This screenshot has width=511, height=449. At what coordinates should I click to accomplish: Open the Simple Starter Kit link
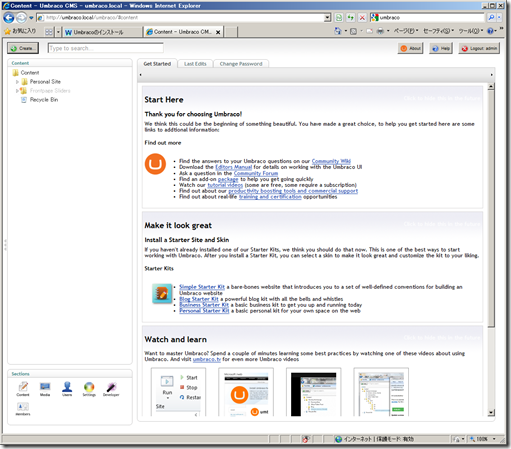(x=202, y=287)
